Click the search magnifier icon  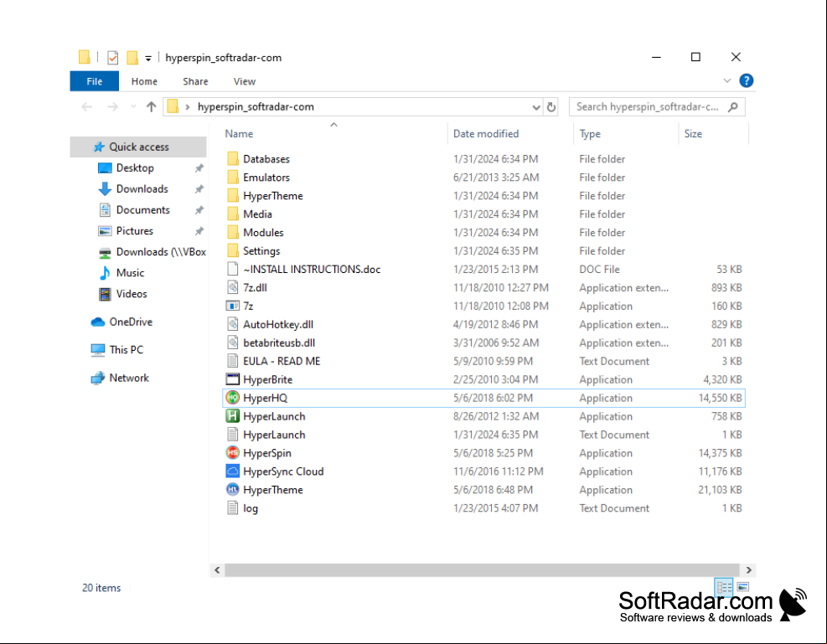click(732, 107)
